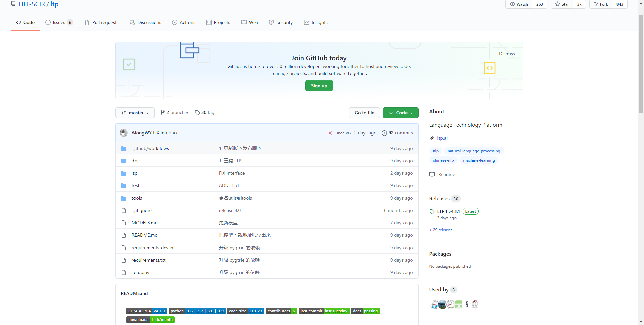Click the setup.py file icon
Screen dimensions: 644x325
click(124, 273)
